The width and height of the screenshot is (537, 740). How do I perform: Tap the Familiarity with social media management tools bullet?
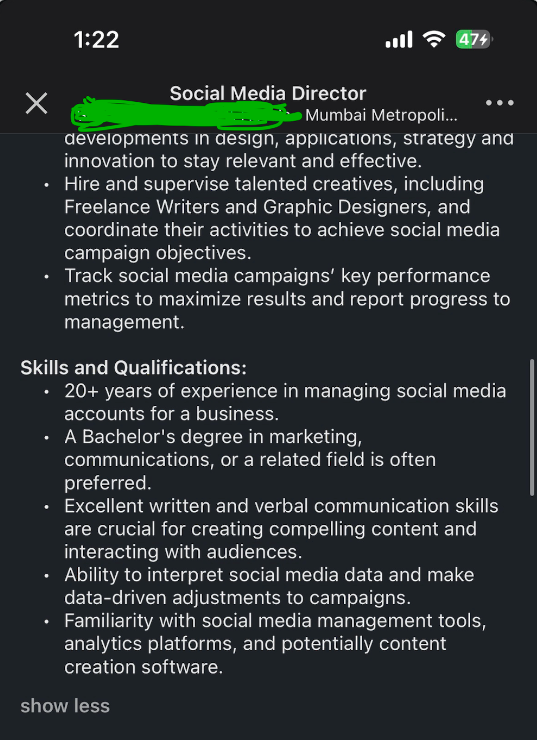[275, 644]
